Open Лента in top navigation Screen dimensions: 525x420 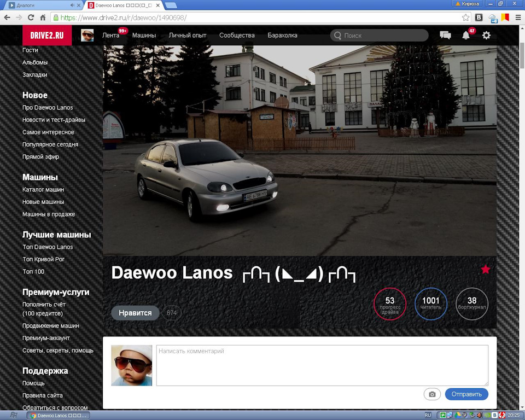[111, 35]
